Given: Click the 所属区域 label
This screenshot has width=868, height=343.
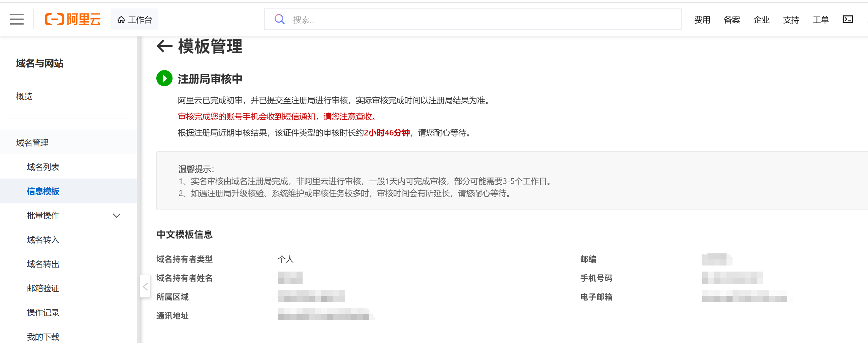Looking at the screenshot, I should [x=173, y=297].
